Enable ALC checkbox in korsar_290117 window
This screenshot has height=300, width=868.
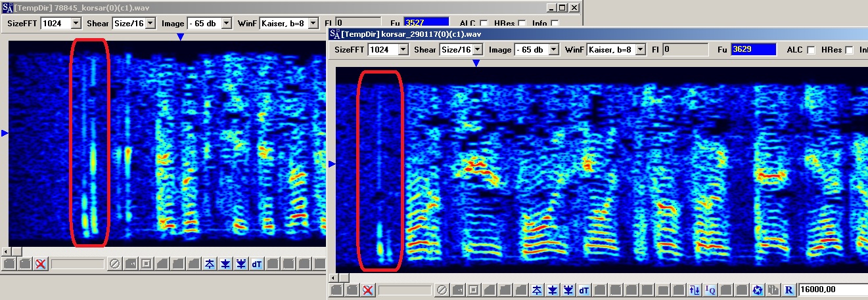811,50
